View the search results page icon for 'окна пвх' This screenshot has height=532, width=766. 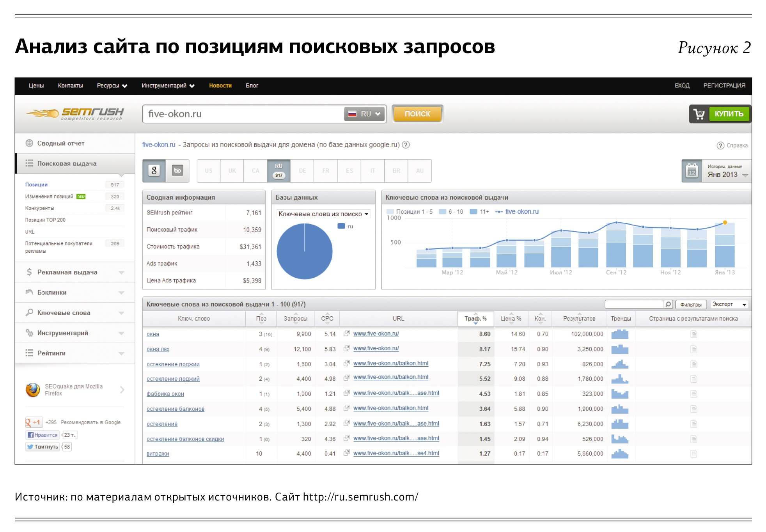[x=693, y=349]
